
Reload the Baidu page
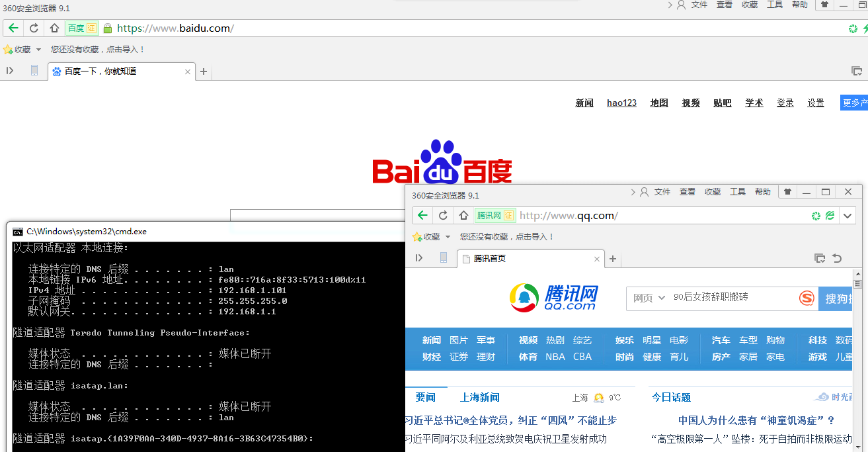pos(34,28)
